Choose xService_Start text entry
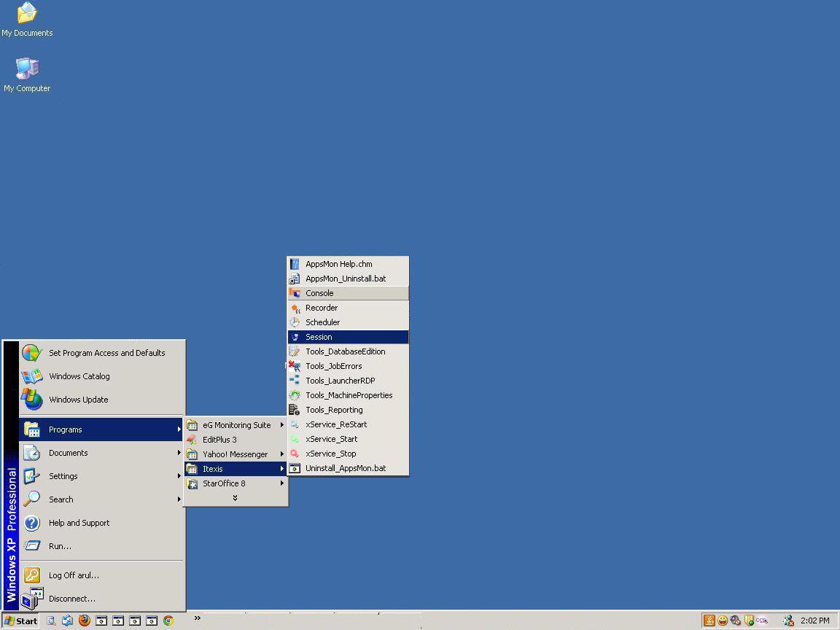Viewport: 840px width, 630px height. click(x=332, y=439)
